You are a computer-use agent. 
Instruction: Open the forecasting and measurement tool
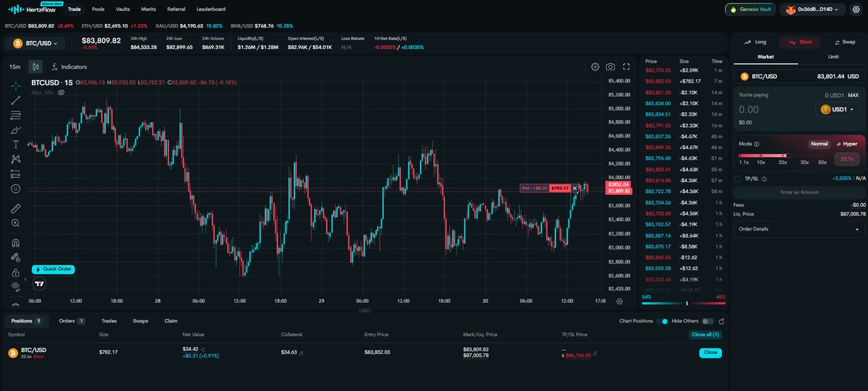pos(15,173)
